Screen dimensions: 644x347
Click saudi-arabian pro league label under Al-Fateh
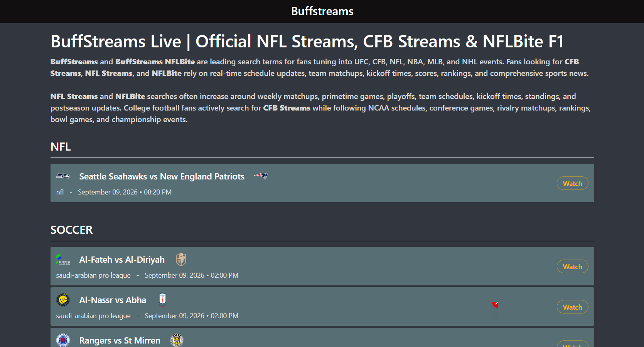point(93,275)
